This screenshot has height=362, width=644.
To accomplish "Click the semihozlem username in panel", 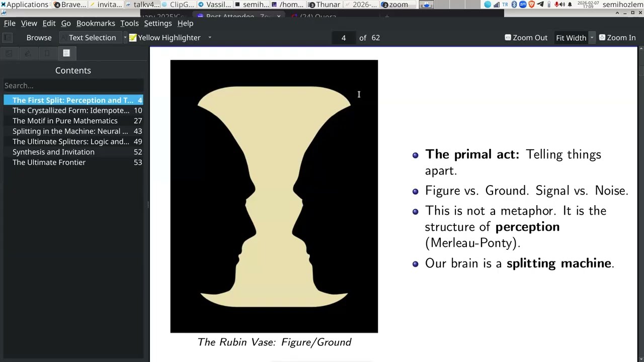I will pyautogui.click(x=623, y=5).
